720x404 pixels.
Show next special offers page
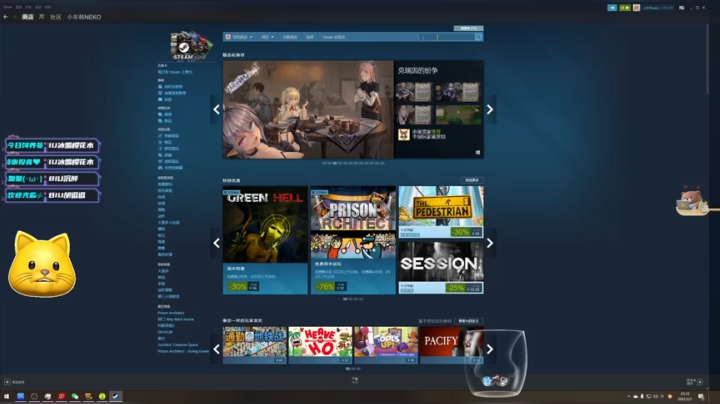pos(490,243)
